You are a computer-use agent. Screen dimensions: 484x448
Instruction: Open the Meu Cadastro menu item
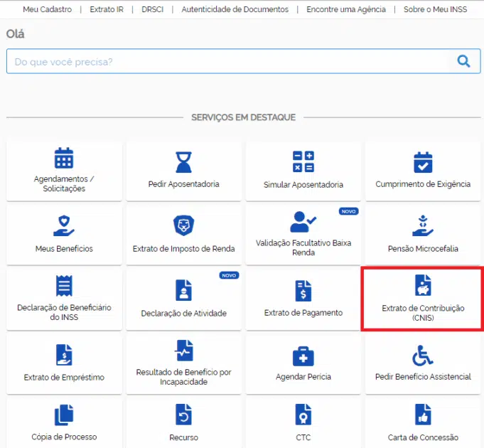pyautogui.click(x=47, y=9)
